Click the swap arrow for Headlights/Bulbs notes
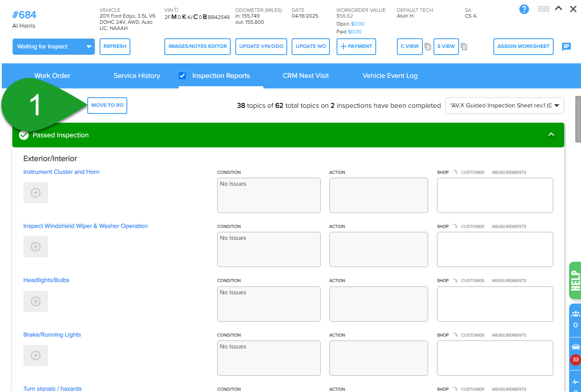Image resolution: width=581 pixels, height=392 pixels. [x=455, y=281]
